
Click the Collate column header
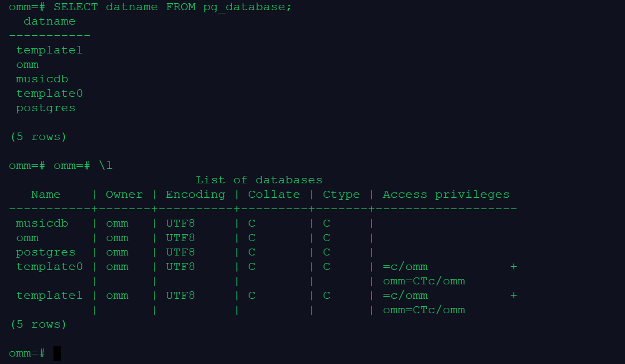tap(274, 195)
